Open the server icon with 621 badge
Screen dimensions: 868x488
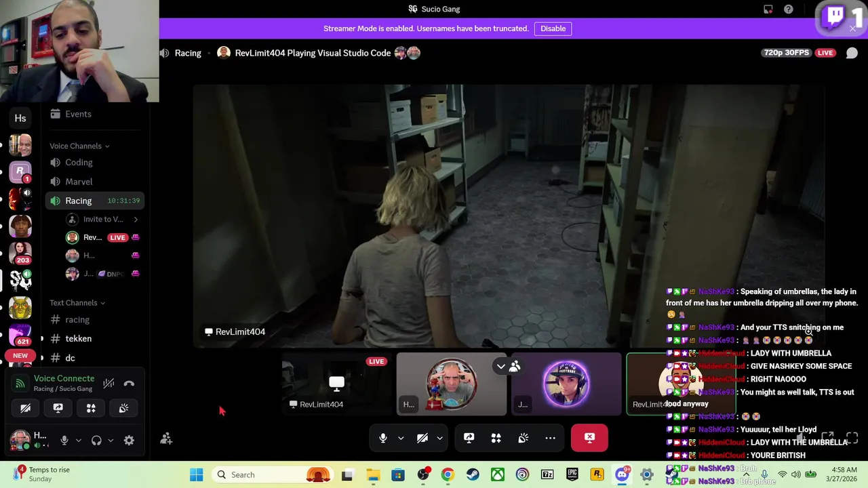pyautogui.click(x=20, y=335)
